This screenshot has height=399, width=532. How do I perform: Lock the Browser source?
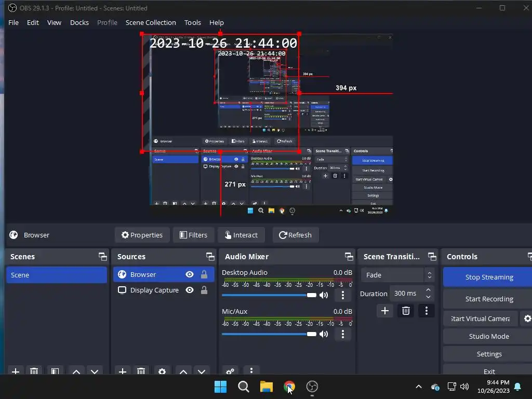pos(204,274)
